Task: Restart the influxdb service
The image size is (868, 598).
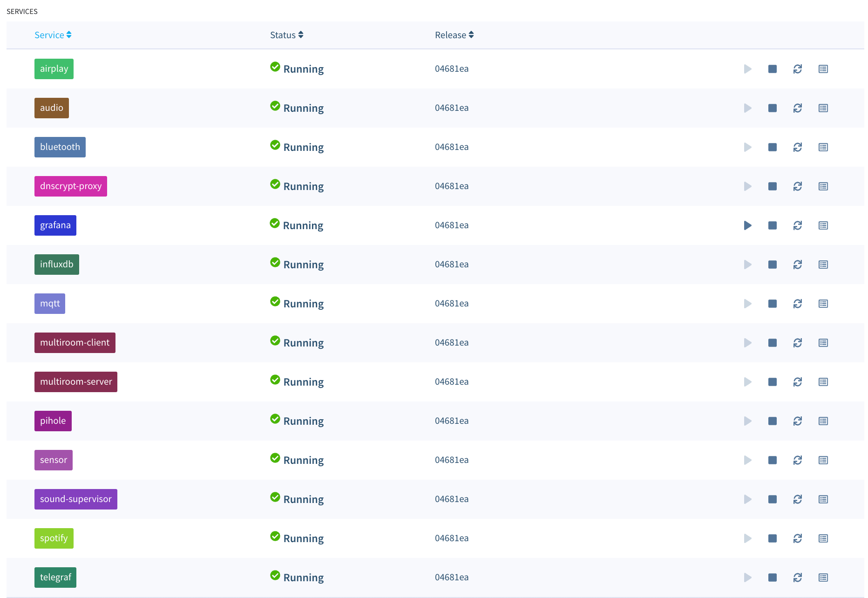Action: [797, 265]
